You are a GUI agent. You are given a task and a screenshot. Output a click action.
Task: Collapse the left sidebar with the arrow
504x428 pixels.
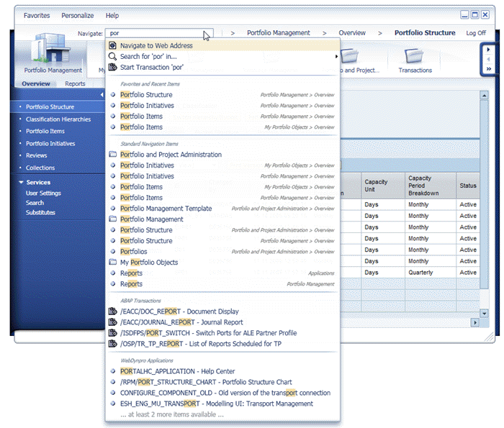(x=102, y=95)
